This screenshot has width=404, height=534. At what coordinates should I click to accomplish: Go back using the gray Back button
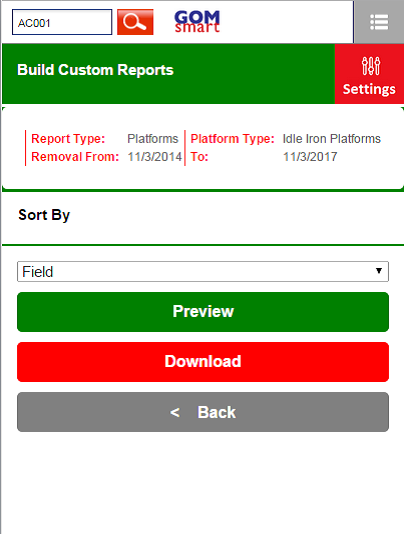203,412
